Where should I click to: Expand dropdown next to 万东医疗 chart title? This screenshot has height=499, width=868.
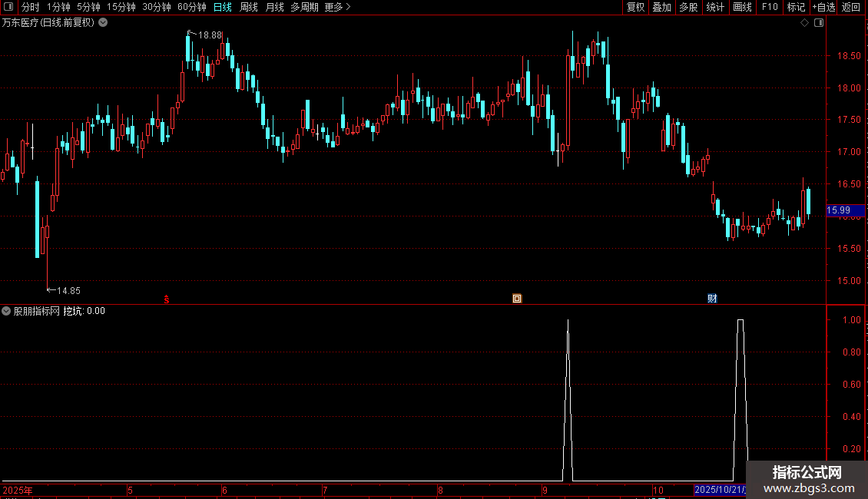[103, 23]
